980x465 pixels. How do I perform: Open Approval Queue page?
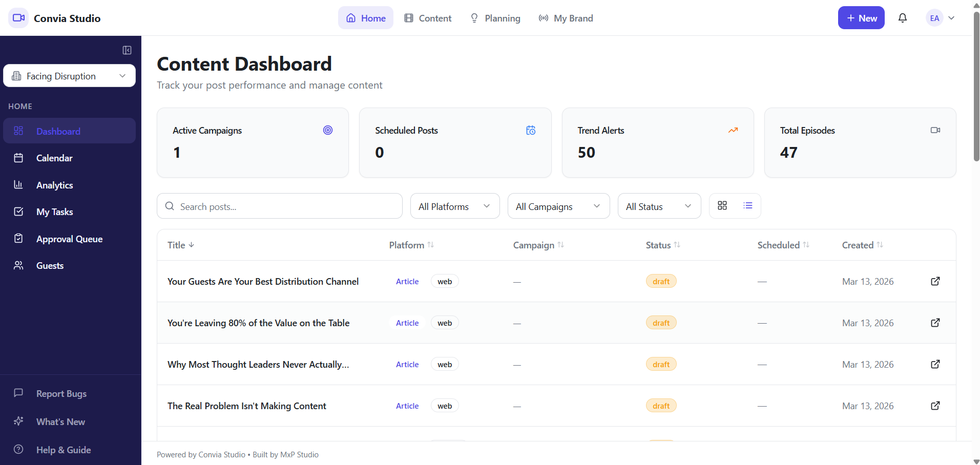click(70, 239)
